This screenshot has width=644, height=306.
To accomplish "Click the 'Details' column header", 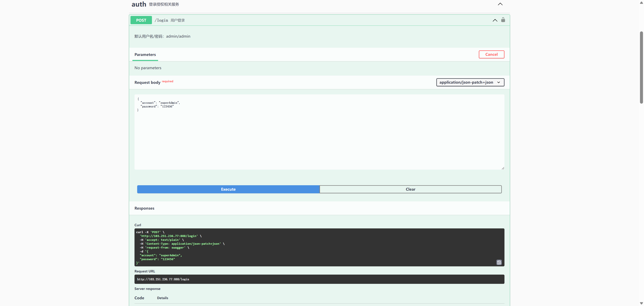I will pos(163,298).
